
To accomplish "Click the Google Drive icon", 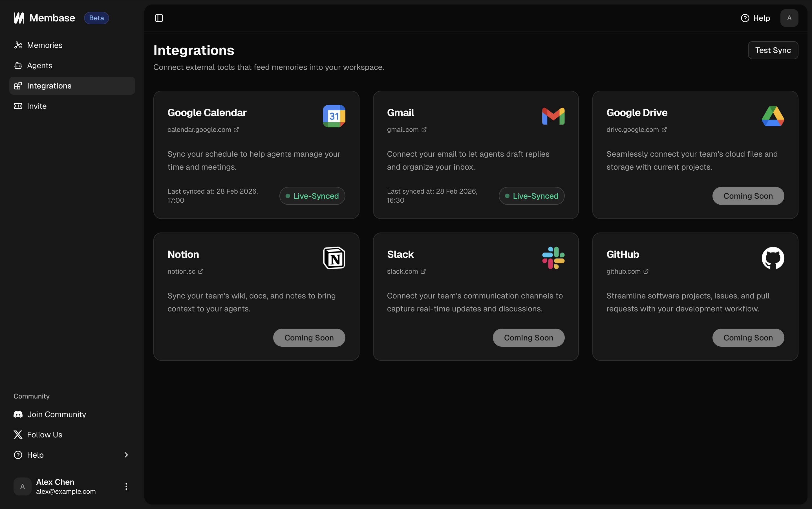I will click(773, 116).
